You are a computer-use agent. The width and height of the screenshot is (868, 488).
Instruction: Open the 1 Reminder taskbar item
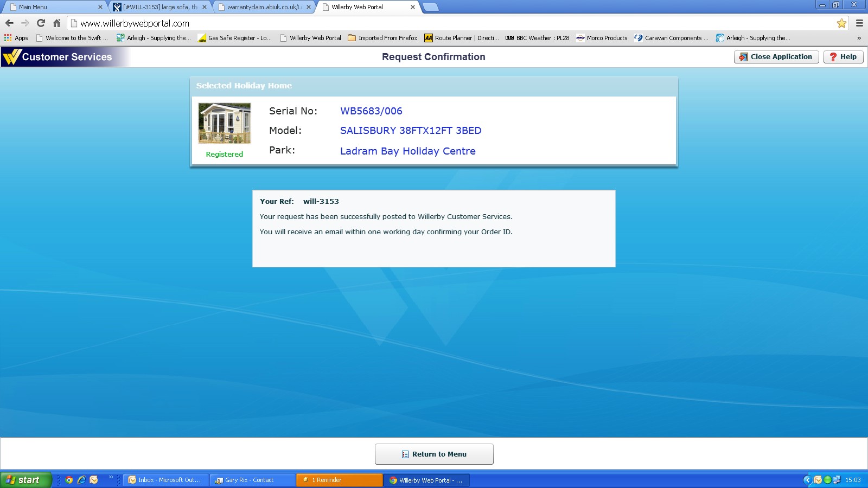pos(339,480)
